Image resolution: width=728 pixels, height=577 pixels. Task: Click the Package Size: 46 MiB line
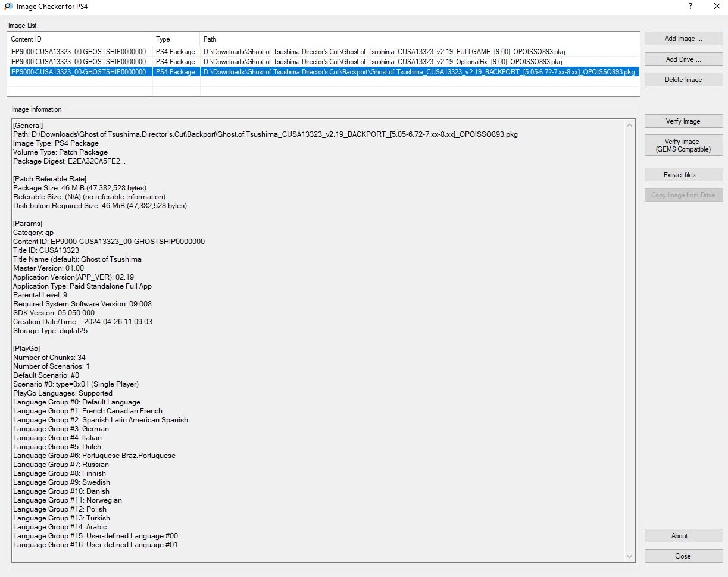tap(80, 188)
